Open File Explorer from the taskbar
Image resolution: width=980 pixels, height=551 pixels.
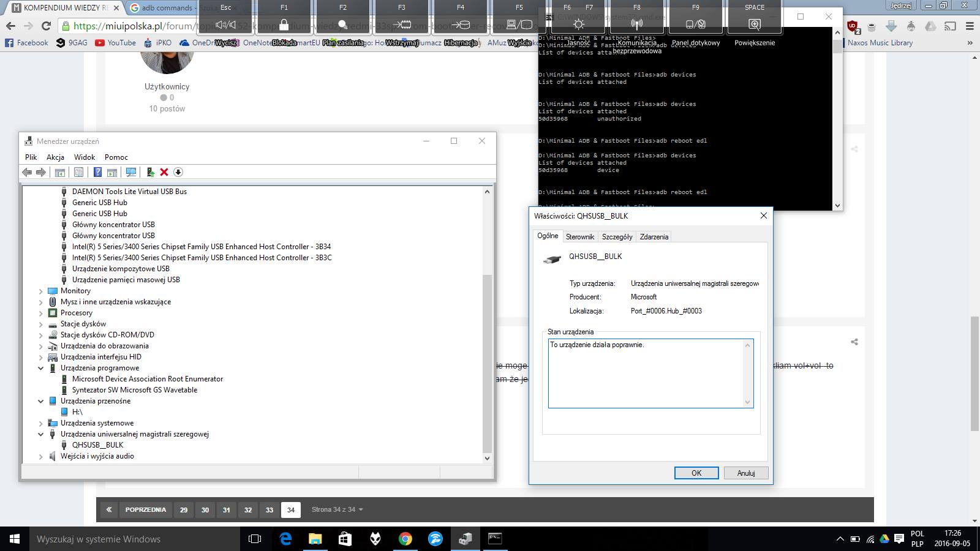(x=315, y=539)
